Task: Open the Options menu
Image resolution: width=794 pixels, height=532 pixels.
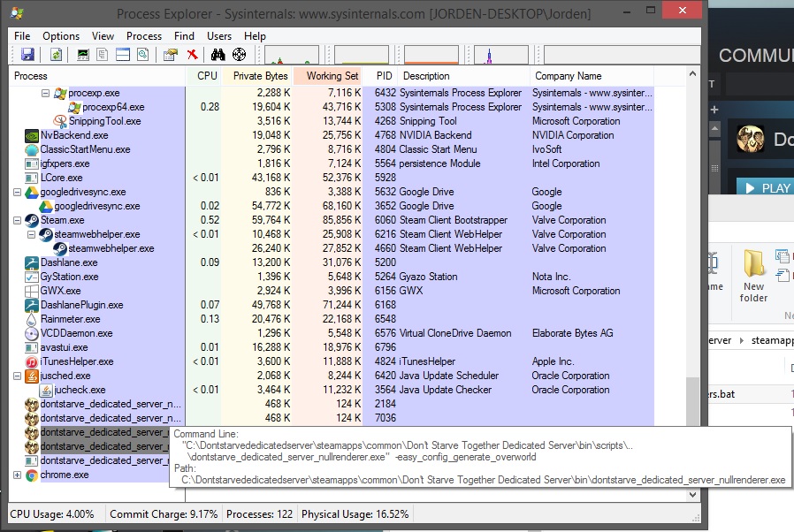Action: [x=61, y=36]
